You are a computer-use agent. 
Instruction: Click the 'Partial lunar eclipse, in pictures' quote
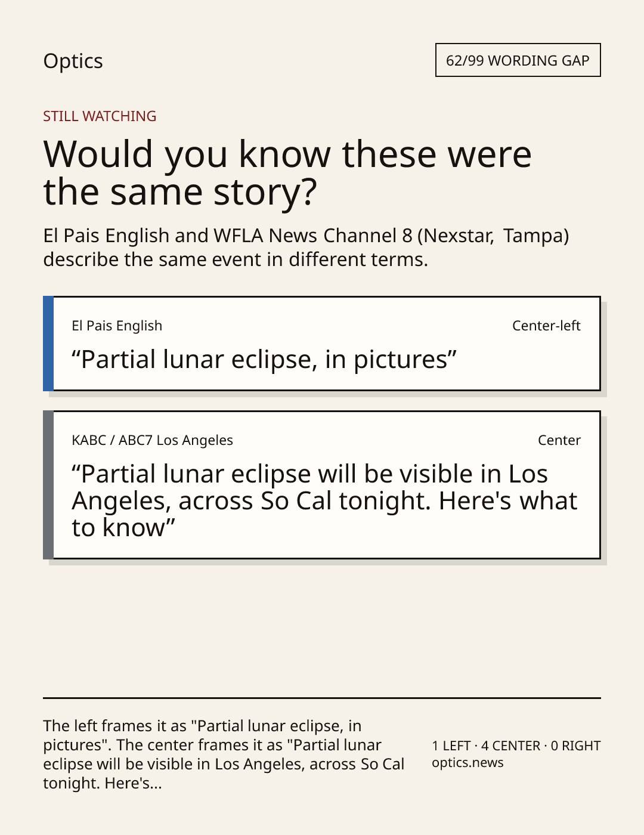pos(264,360)
